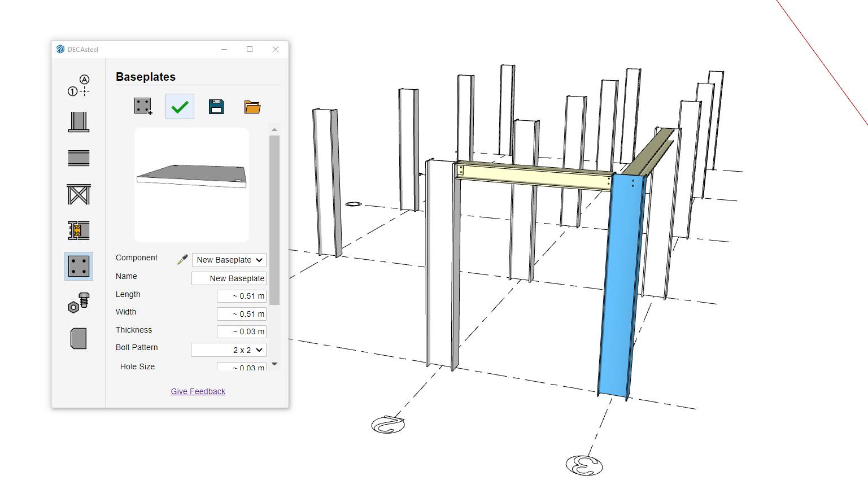Open the Bolts and nuts tool
Image resolution: width=868 pixels, height=502 pixels.
[78, 303]
